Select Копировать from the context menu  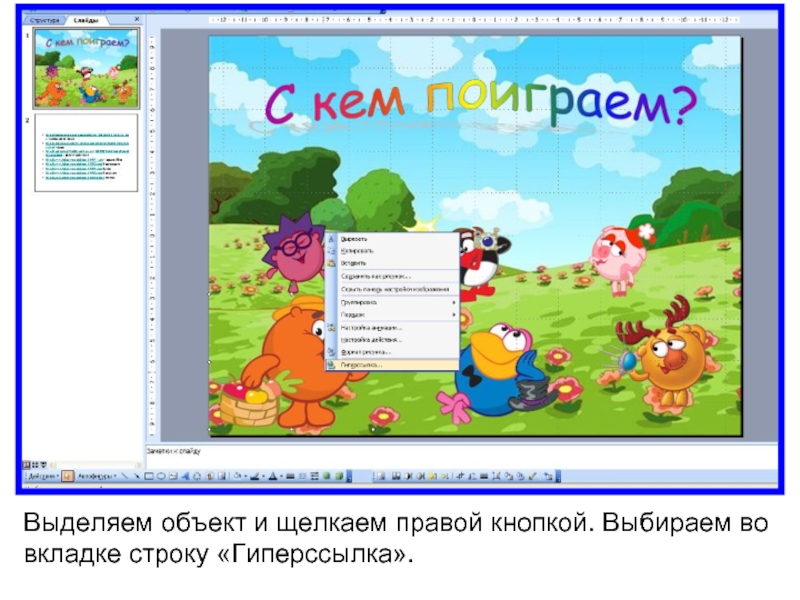pyautogui.click(x=392, y=251)
